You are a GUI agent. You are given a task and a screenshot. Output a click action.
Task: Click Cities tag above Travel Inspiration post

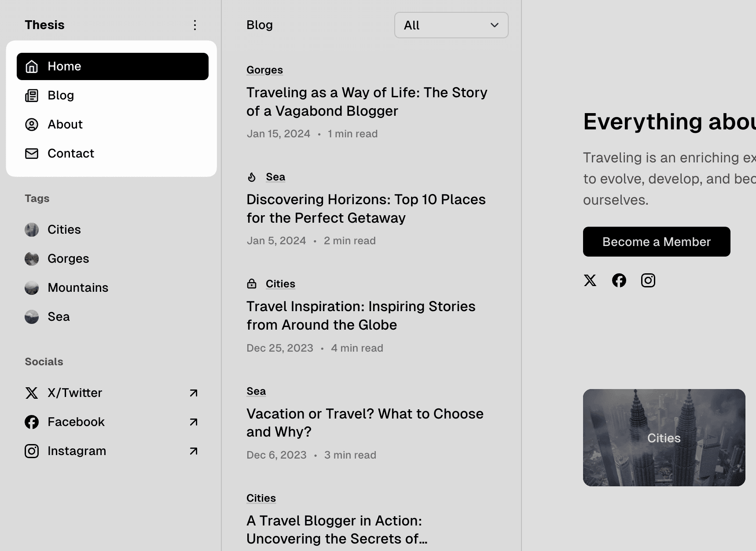[280, 284]
